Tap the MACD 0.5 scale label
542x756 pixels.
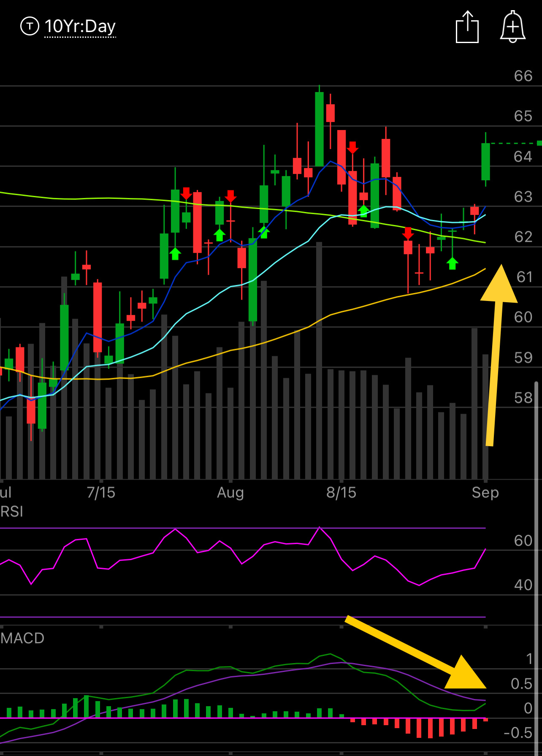521,684
